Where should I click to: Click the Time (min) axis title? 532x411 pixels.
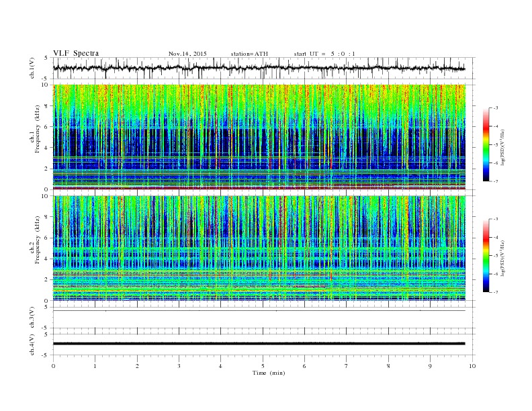(269, 373)
